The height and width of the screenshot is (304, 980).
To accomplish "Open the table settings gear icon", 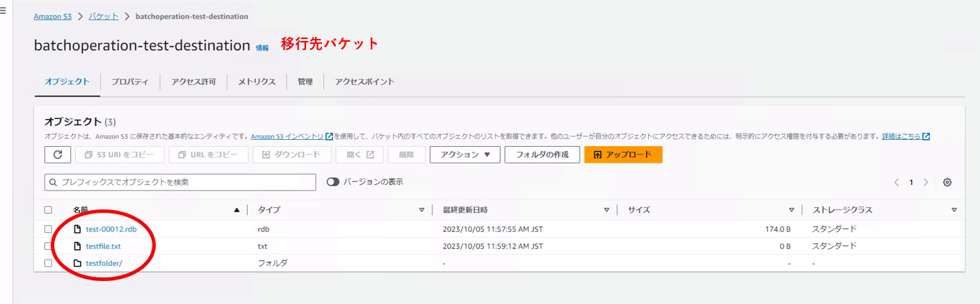I will (947, 182).
